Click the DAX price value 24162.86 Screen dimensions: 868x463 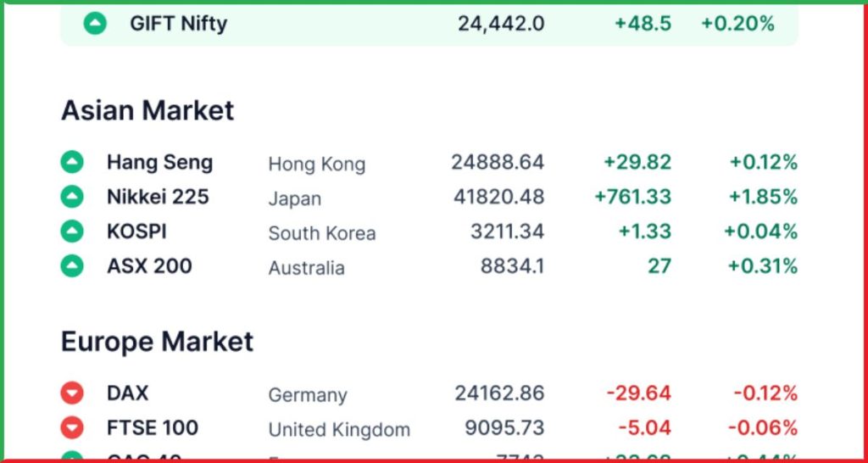(500, 393)
